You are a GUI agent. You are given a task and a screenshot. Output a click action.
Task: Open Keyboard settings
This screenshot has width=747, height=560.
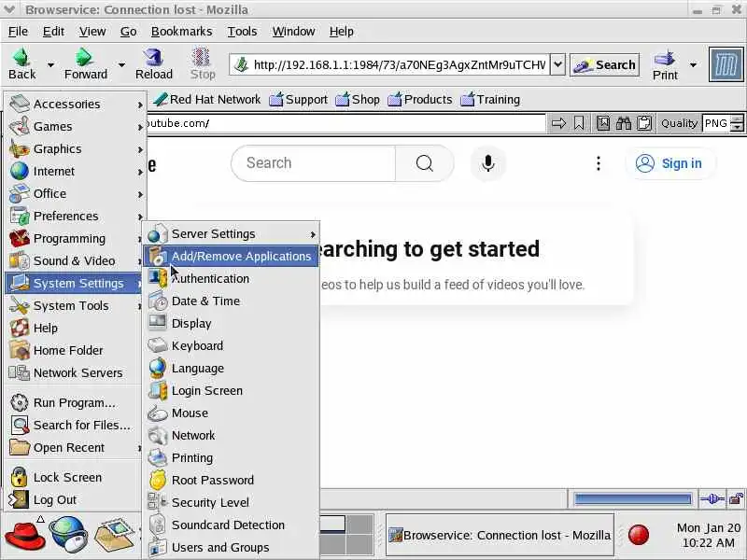tap(231, 345)
